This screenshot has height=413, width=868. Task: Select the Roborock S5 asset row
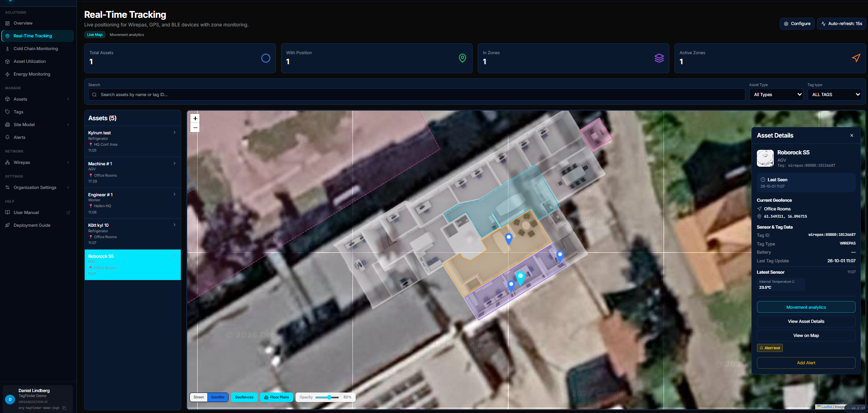[133, 265]
